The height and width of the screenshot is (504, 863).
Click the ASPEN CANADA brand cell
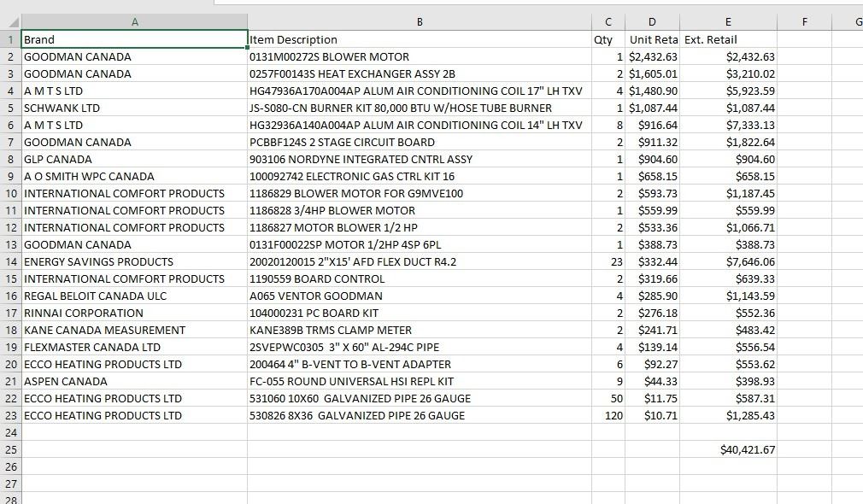click(134, 381)
